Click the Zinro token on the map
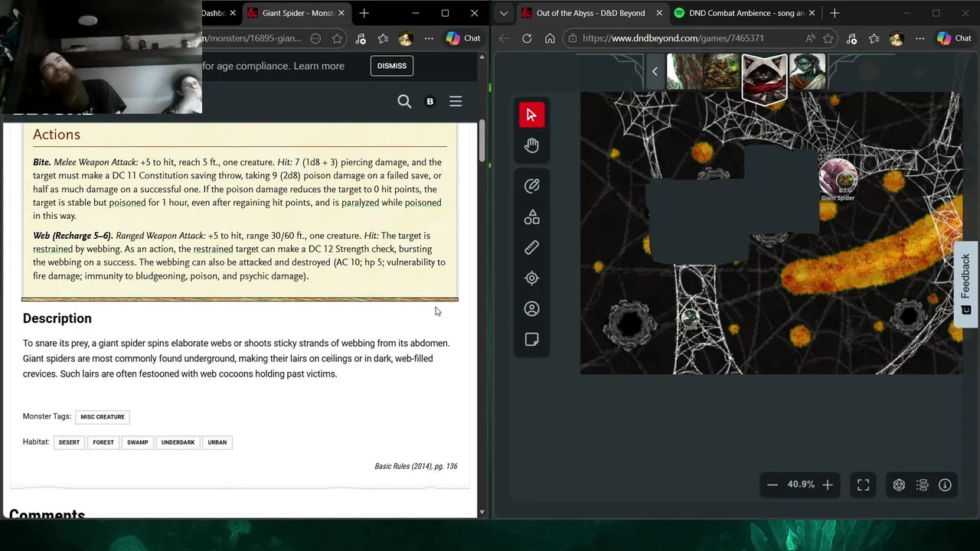This screenshot has width=980, height=551. point(691,317)
